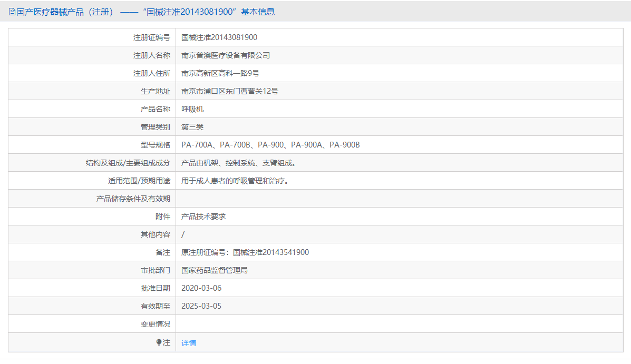The height and width of the screenshot is (364, 631).
Task: Select address 南京高新区高科一路9号
Action: tap(220, 73)
